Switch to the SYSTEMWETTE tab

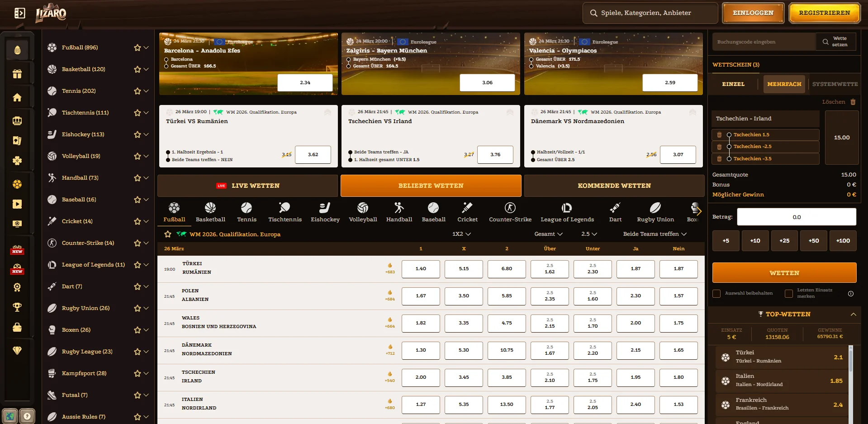(835, 84)
